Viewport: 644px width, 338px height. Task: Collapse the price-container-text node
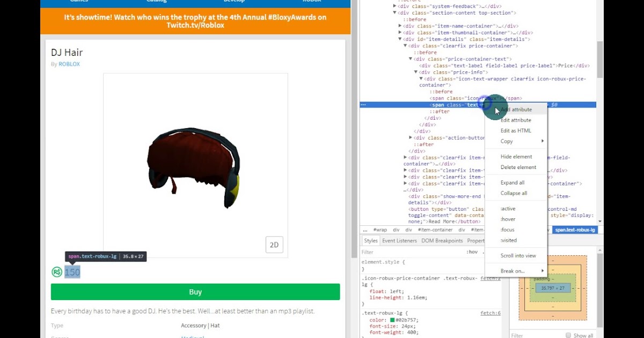point(411,59)
